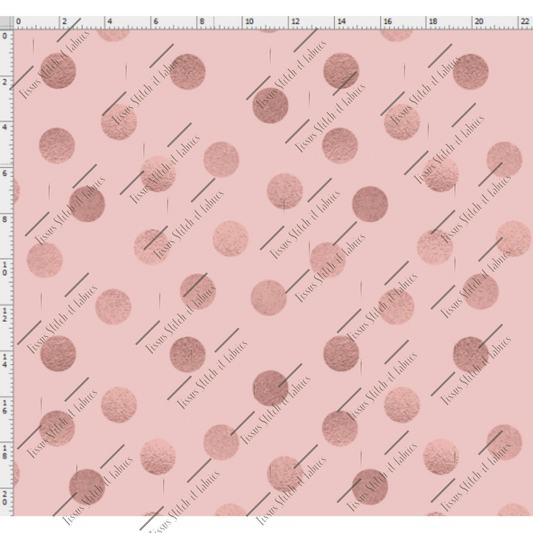This screenshot has height=533, width=533.
Task: Click the 20 mark on the vertical ruler
Action: pyautogui.click(x=4, y=498)
